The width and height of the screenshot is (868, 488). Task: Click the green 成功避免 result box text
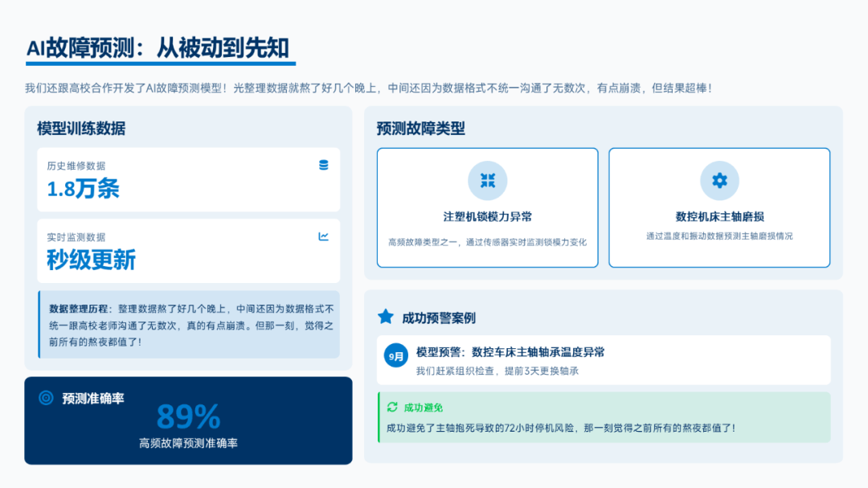pyautogui.click(x=560, y=428)
